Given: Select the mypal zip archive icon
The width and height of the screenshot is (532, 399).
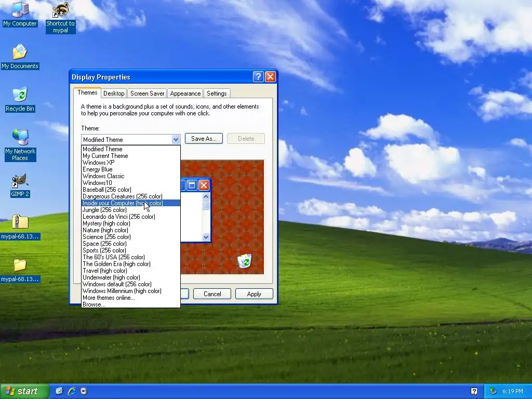Looking at the screenshot, I should (x=20, y=228).
